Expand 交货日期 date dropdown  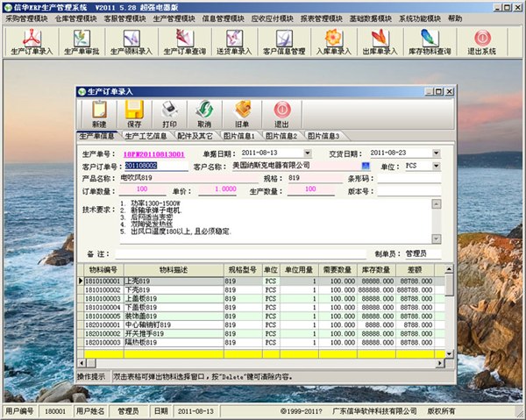click(436, 153)
